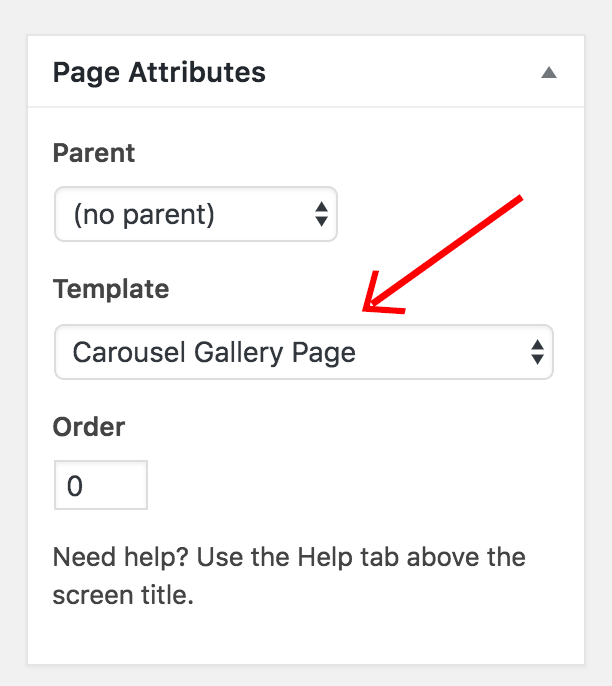Click the red arrow annotation

coord(442,254)
